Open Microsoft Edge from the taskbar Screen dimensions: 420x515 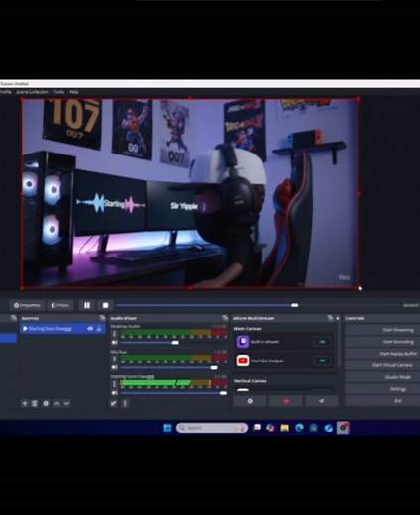(299, 428)
